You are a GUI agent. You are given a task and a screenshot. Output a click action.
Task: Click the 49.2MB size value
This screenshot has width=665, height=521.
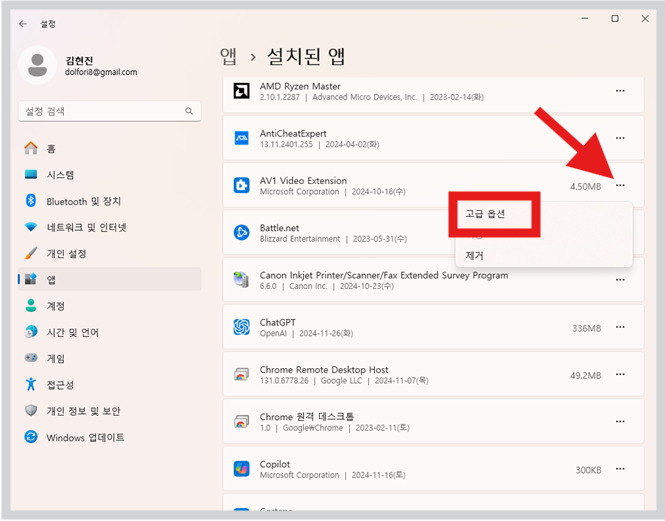585,375
